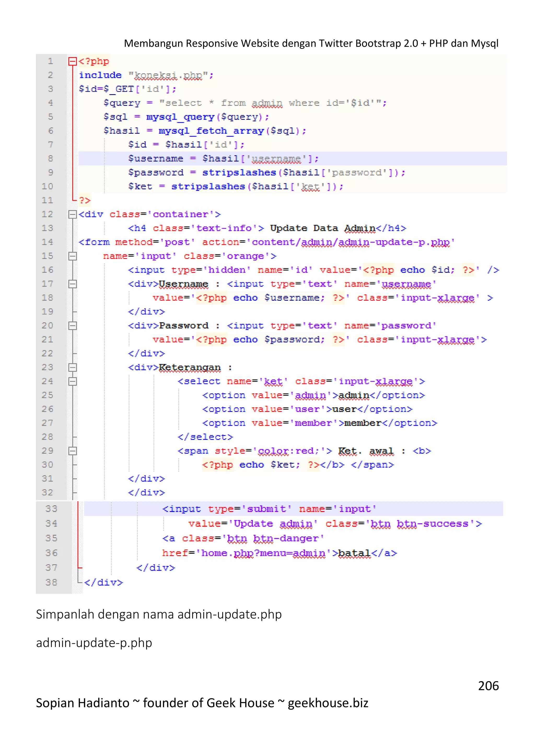Click the select name='ket' tag

tap(301, 381)
